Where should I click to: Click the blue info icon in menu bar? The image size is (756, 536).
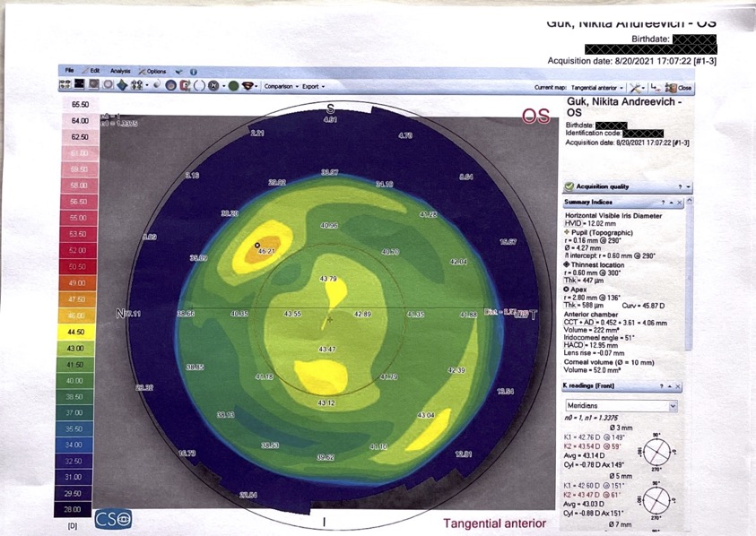pos(194,72)
